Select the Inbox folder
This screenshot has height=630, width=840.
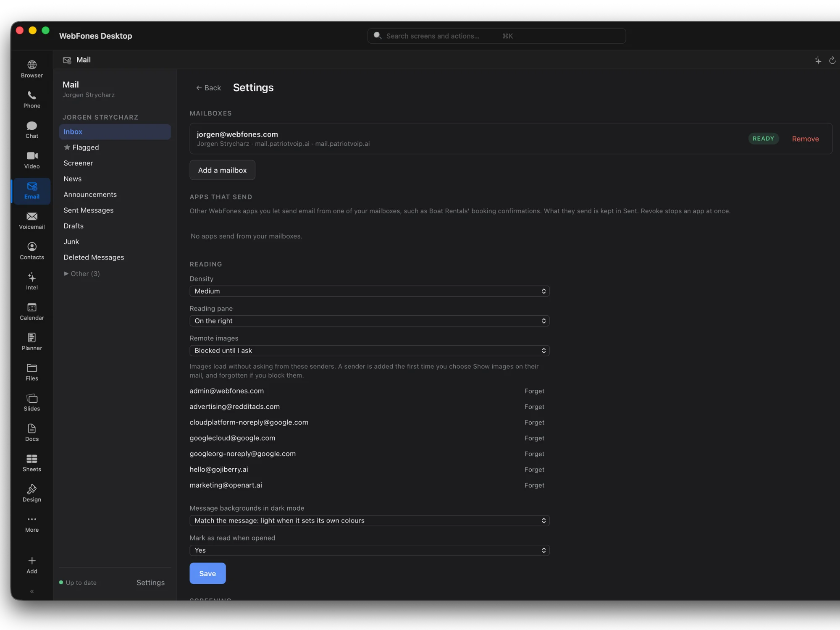115,132
